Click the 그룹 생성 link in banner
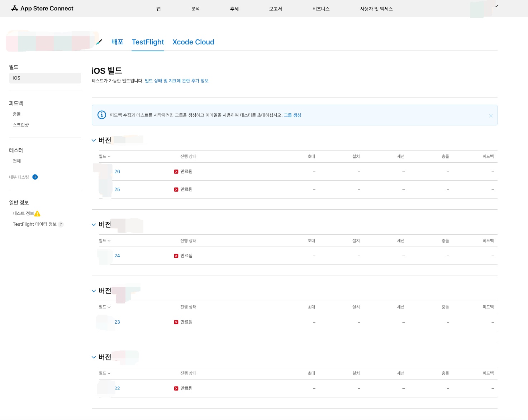528x420 pixels. (x=292, y=115)
